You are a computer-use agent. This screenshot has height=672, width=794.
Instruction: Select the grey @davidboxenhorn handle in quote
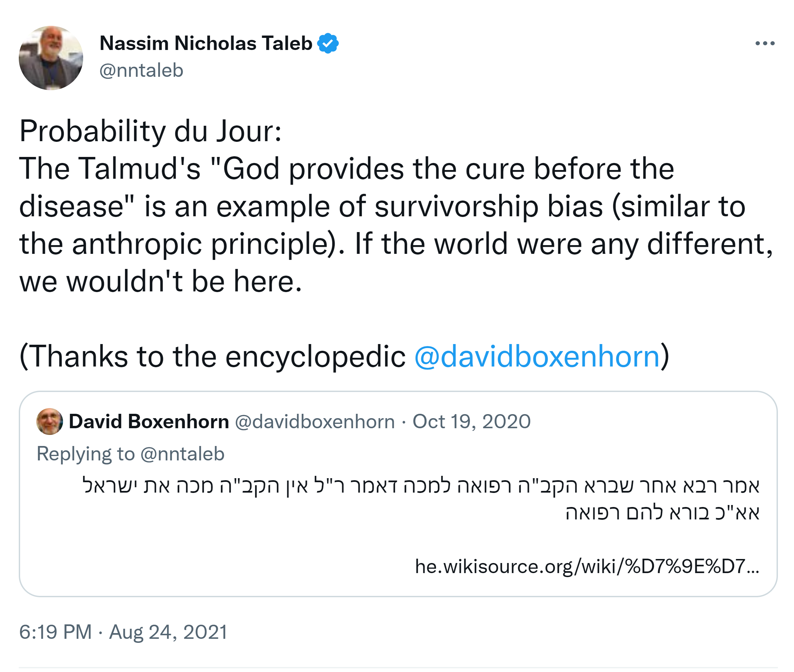pyautogui.click(x=315, y=422)
